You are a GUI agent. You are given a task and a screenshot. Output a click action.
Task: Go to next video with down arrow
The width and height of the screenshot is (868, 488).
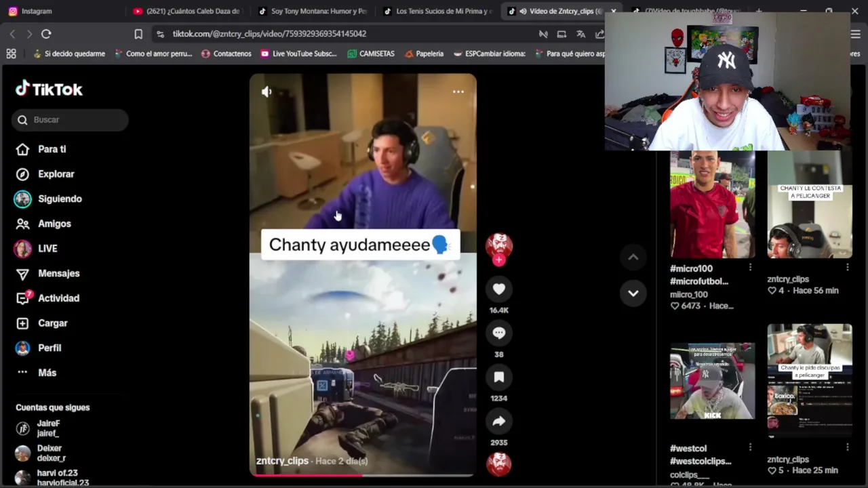click(x=633, y=293)
